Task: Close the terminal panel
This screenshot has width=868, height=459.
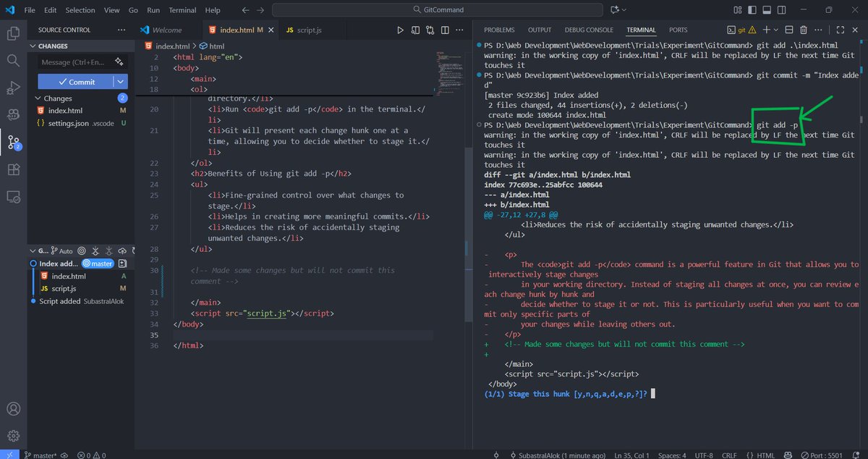Action: coord(856,30)
